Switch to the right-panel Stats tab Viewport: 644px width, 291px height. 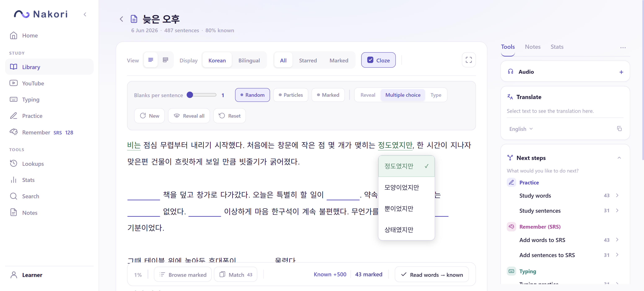tap(557, 47)
